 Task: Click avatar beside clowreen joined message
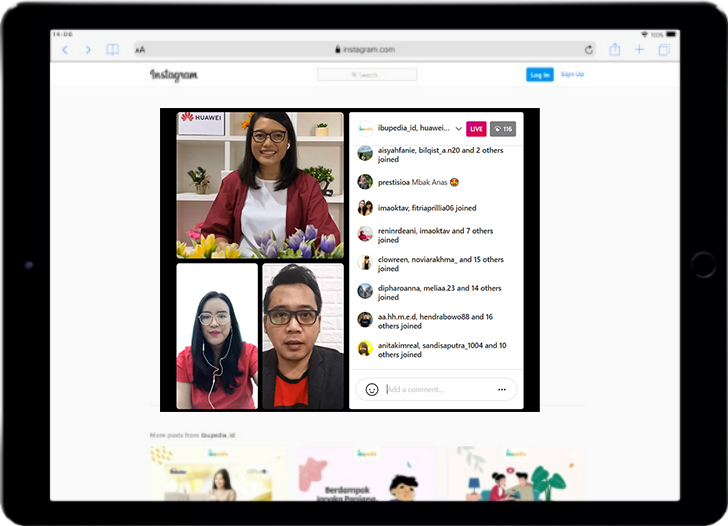[x=365, y=262]
